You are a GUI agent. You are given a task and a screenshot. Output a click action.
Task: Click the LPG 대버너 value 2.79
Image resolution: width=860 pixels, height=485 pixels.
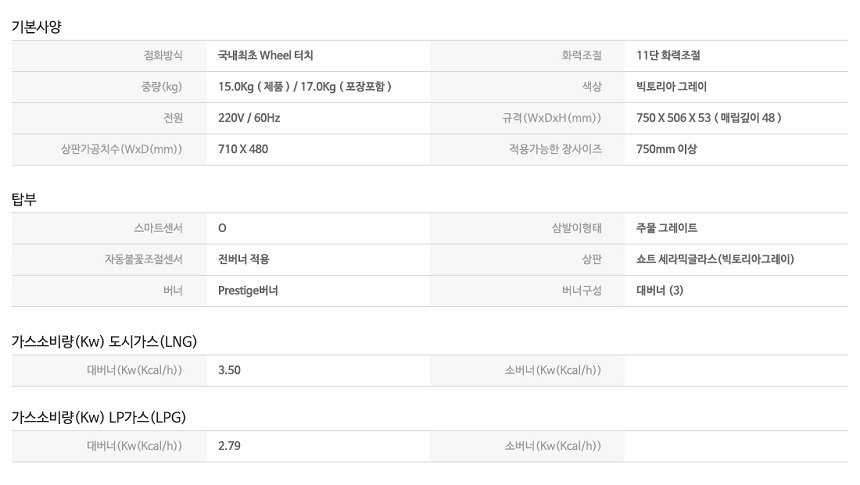[229, 446]
